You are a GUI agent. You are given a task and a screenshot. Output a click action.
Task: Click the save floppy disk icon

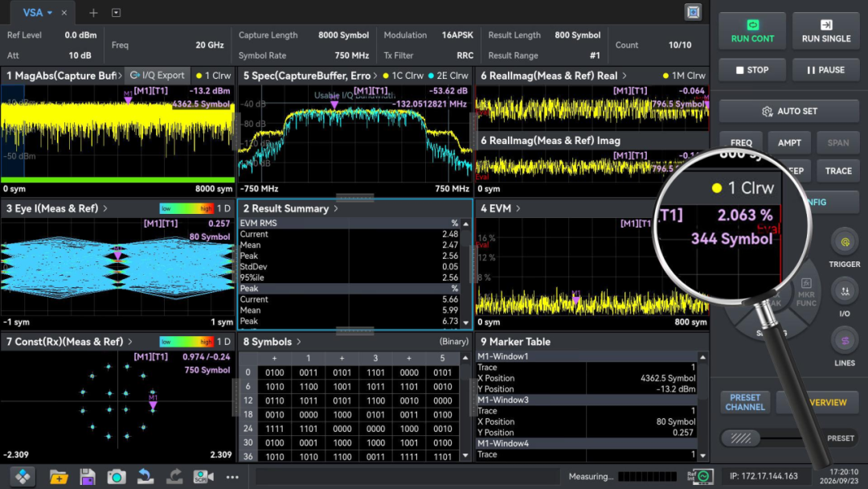click(x=88, y=477)
